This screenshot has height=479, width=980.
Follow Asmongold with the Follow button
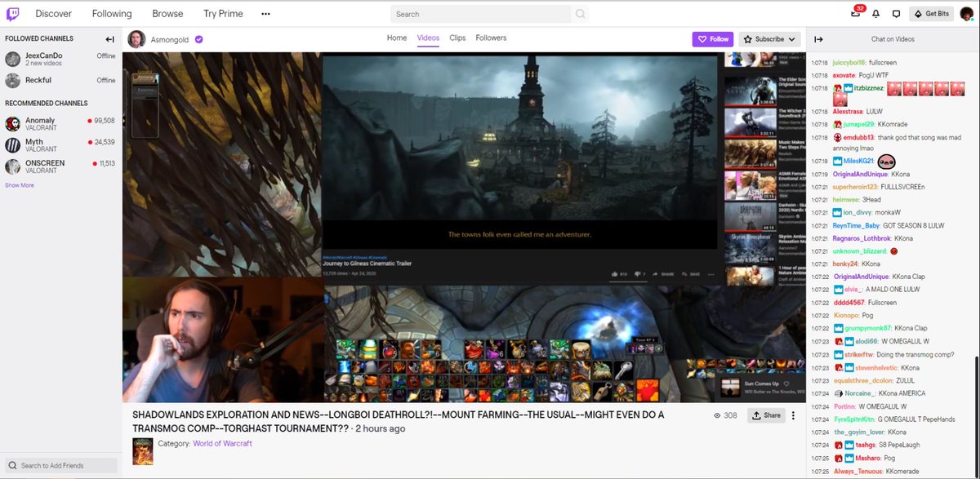pos(712,39)
